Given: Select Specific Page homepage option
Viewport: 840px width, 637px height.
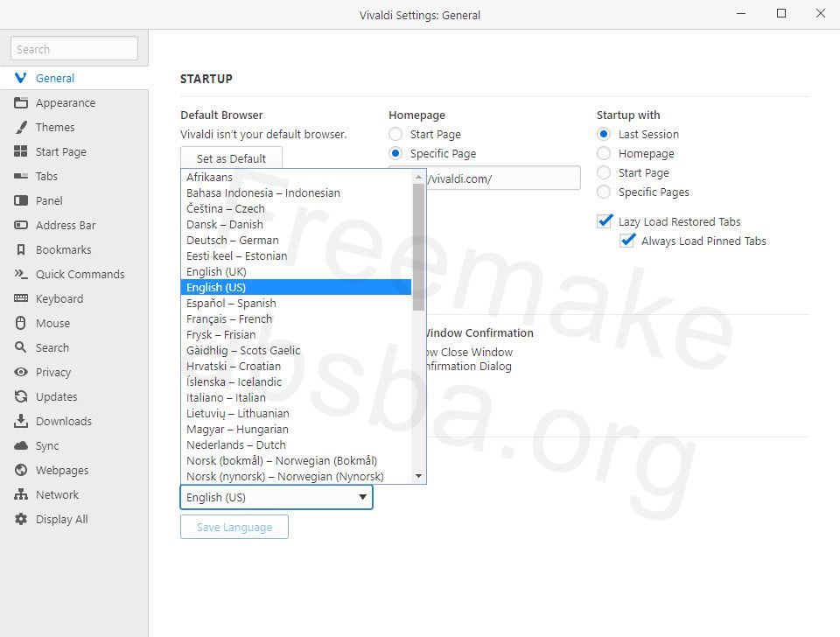Looking at the screenshot, I should [395, 153].
